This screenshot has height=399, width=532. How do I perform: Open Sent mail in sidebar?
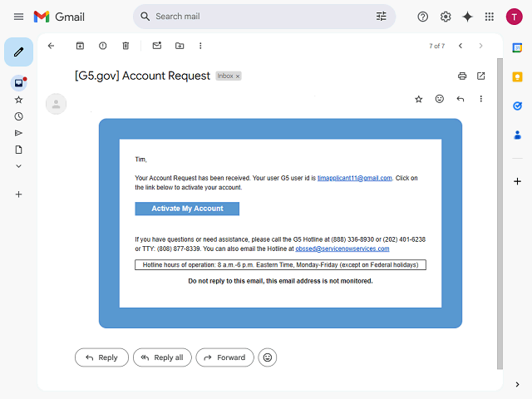coord(18,133)
